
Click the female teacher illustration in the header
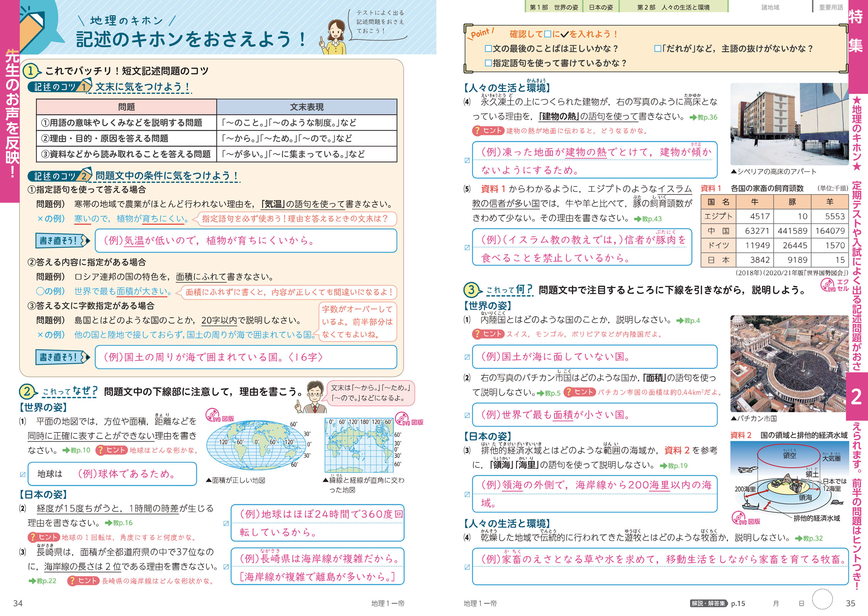(x=333, y=37)
